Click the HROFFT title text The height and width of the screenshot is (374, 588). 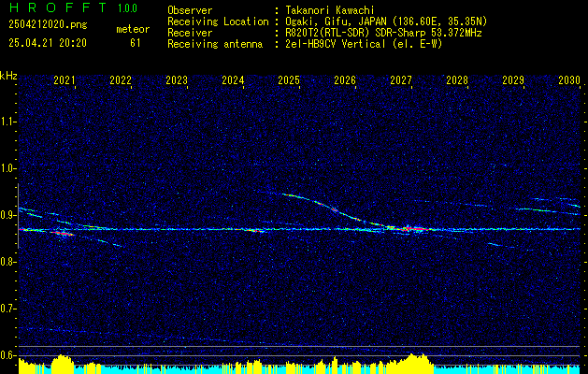tap(58, 7)
